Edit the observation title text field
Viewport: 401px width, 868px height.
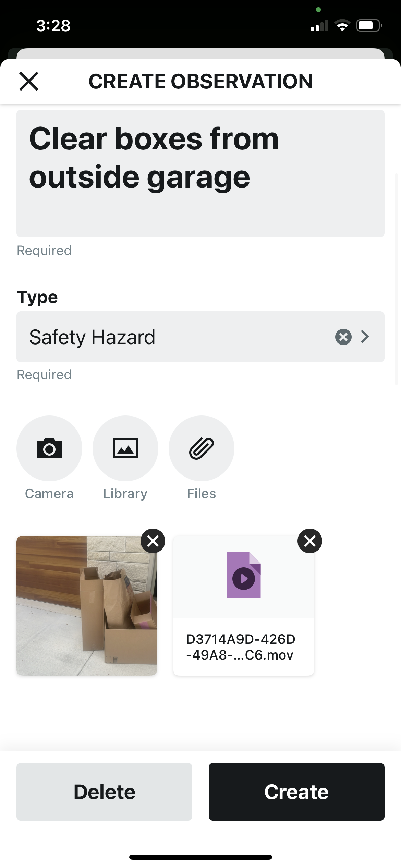click(x=200, y=173)
